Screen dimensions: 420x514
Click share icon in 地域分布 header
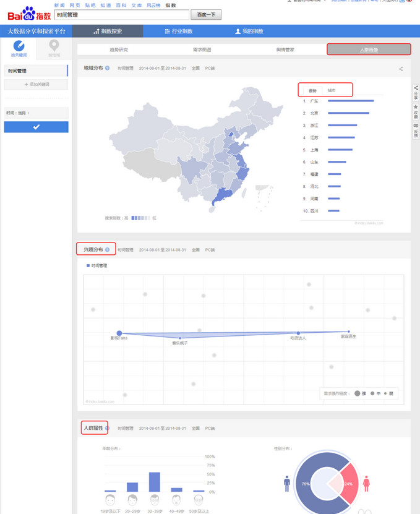point(401,69)
